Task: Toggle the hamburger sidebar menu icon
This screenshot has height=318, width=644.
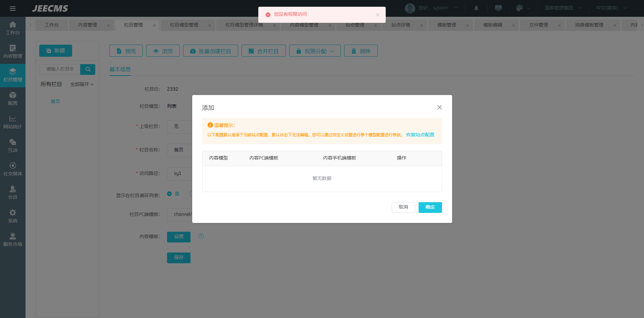Action: coord(13,8)
